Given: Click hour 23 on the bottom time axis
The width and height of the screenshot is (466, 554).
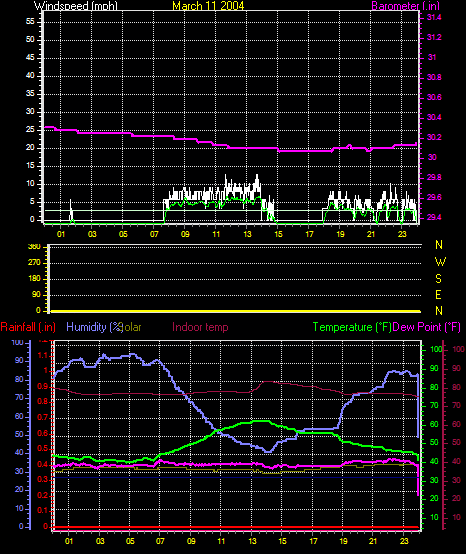Looking at the screenshot, I should (404, 541).
